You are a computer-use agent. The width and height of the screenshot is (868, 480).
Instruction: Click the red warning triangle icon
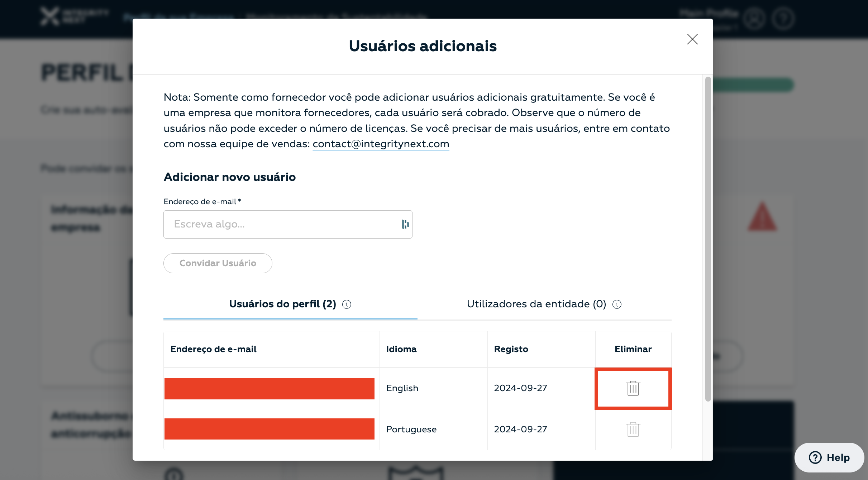point(762,217)
